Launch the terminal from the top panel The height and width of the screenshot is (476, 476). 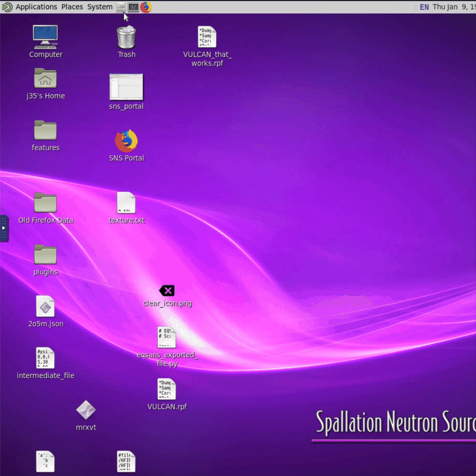133,7
